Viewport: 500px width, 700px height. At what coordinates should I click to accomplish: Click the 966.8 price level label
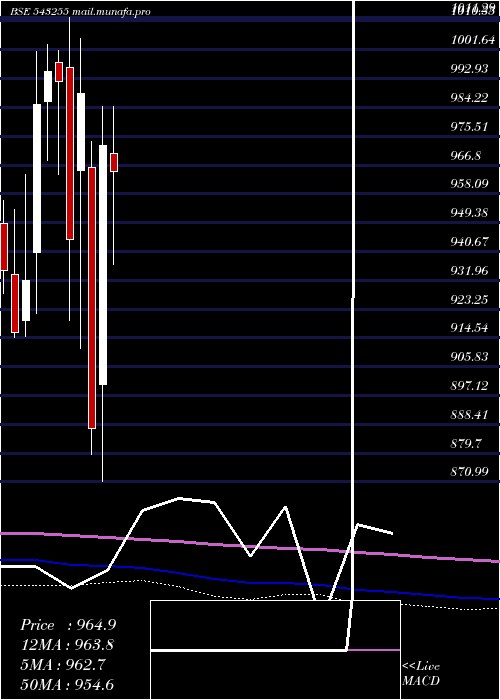point(466,156)
